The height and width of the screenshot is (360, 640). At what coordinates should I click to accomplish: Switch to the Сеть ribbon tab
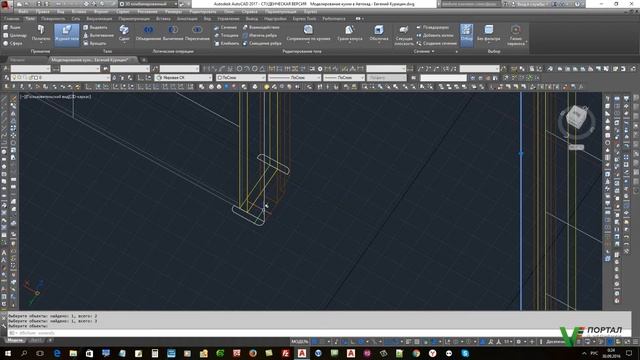[x=76, y=19]
